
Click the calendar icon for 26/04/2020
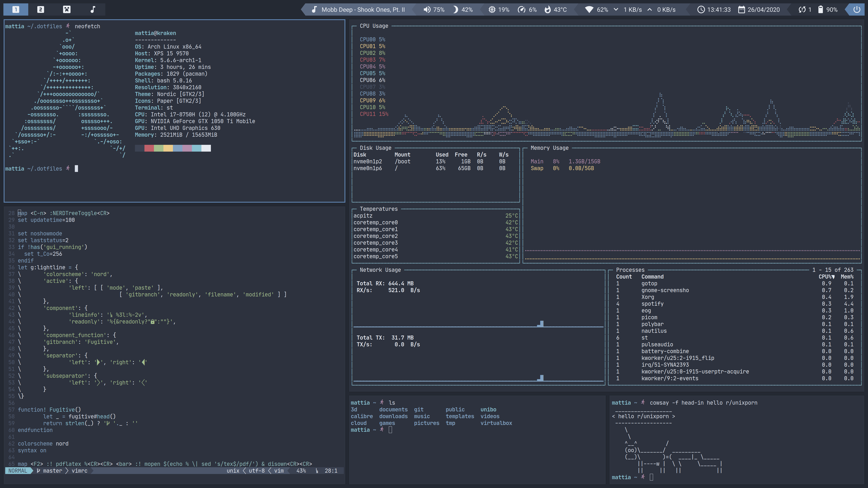coord(741,9)
